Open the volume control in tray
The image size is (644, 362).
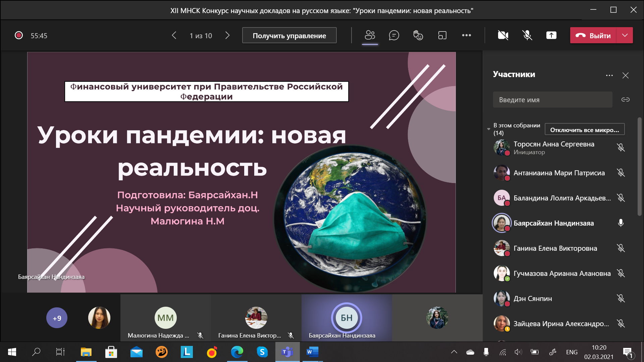coord(518,352)
